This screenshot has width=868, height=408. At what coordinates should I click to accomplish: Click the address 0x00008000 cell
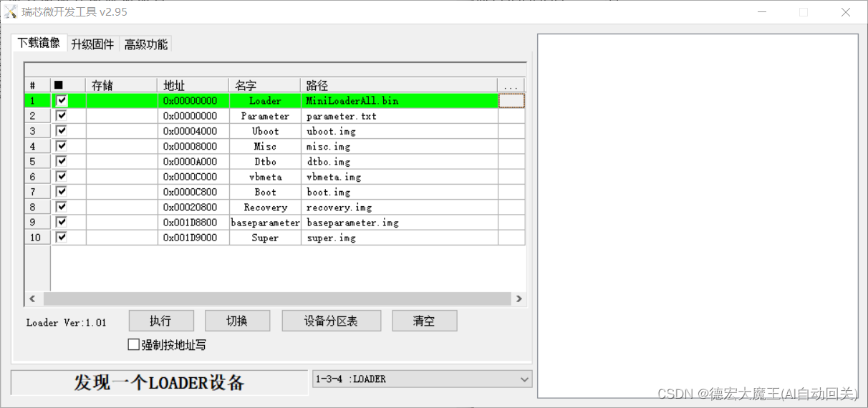click(x=193, y=146)
